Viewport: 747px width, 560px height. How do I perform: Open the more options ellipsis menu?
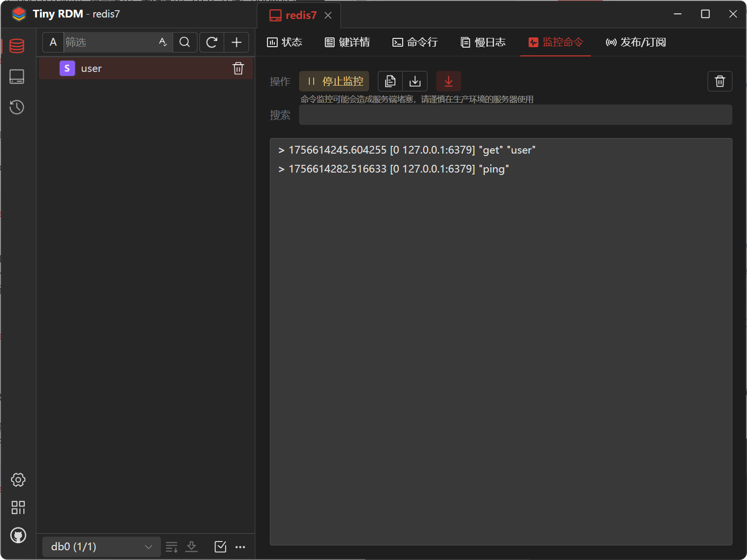(x=240, y=547)
